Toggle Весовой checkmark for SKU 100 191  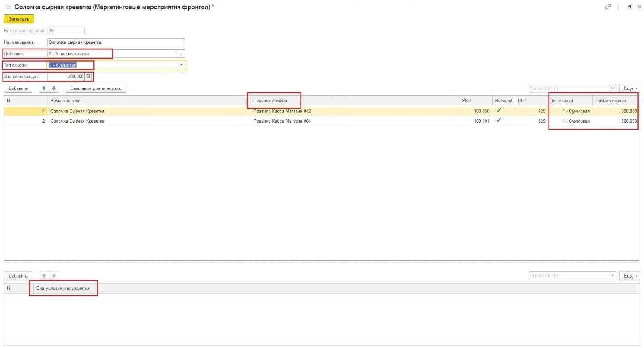[x=498, y=120]
